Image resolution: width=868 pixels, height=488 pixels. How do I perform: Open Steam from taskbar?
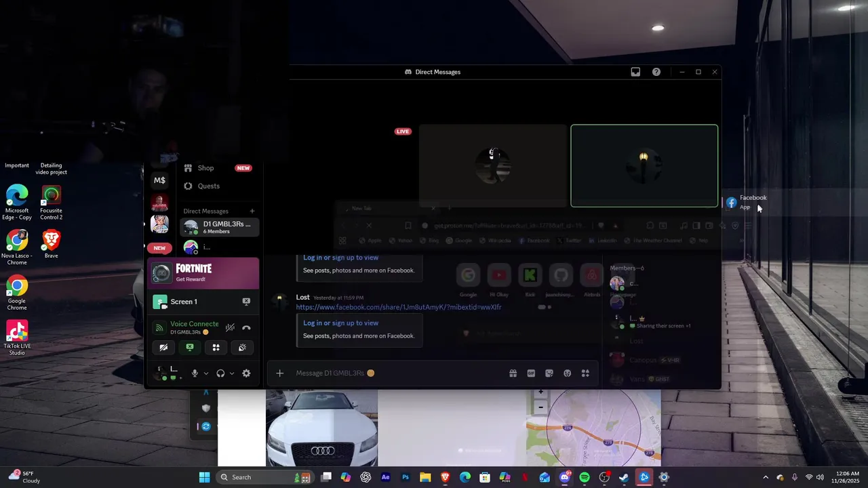coord(625,477)
